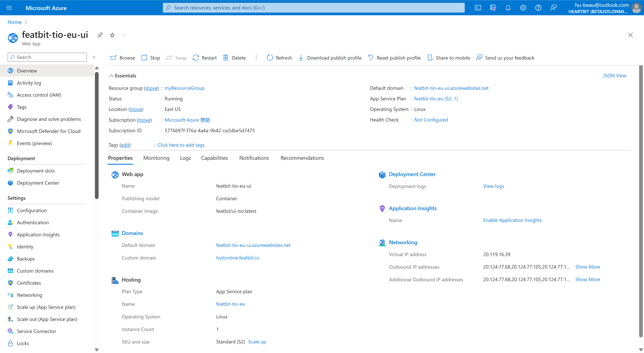The image size is (644, 353).
Task: Launch Cloud Shell from the header
Action: coord(478,8)
